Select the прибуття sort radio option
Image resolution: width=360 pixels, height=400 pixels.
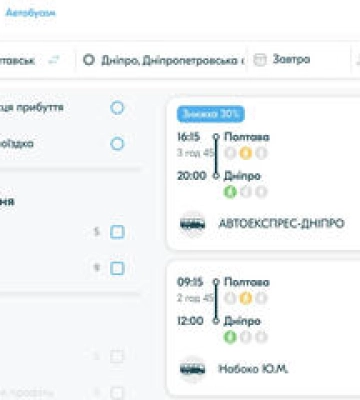(x=117, y=108)
